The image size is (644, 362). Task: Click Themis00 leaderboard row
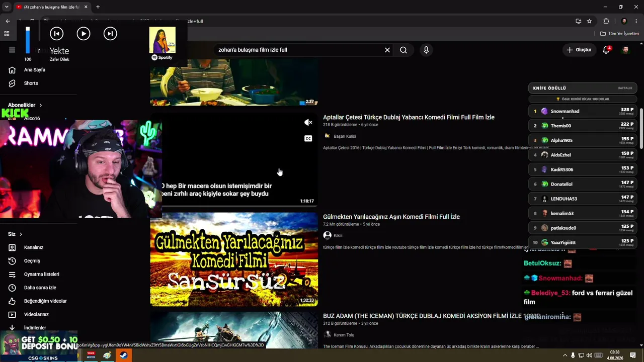click(583, 126)
